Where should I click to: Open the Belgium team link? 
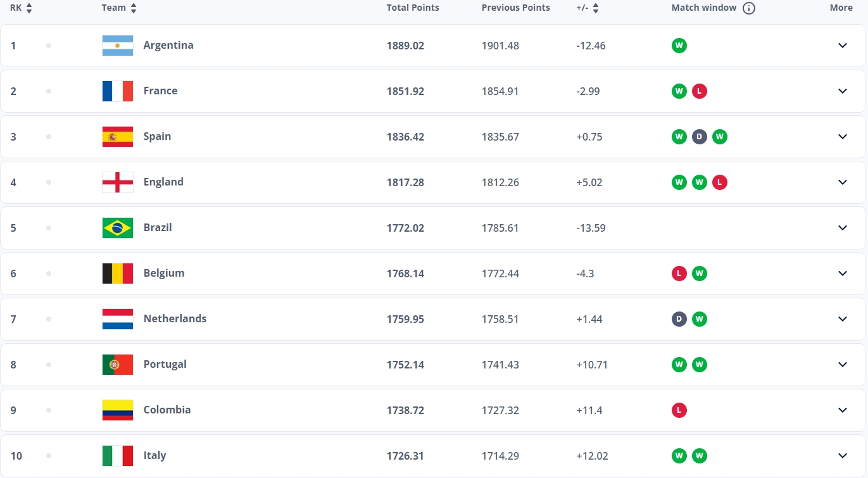pos(164,274)
